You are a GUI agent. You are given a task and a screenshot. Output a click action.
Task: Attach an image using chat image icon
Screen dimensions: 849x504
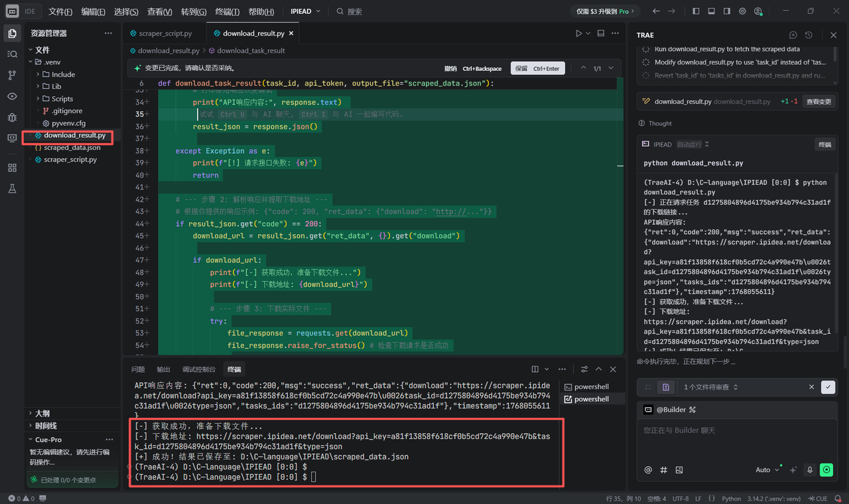679,470
